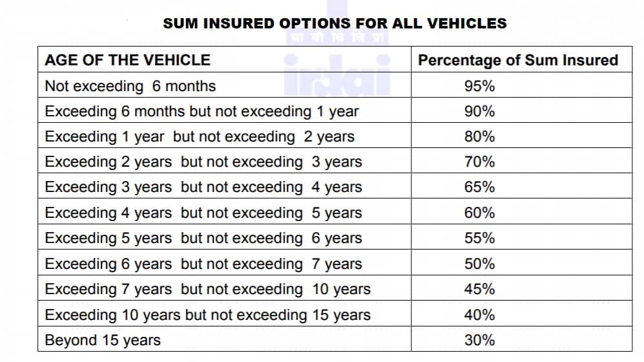
Task: Select the 'AGE OF THE VEHICLE' column header
Action: point(127,60)
